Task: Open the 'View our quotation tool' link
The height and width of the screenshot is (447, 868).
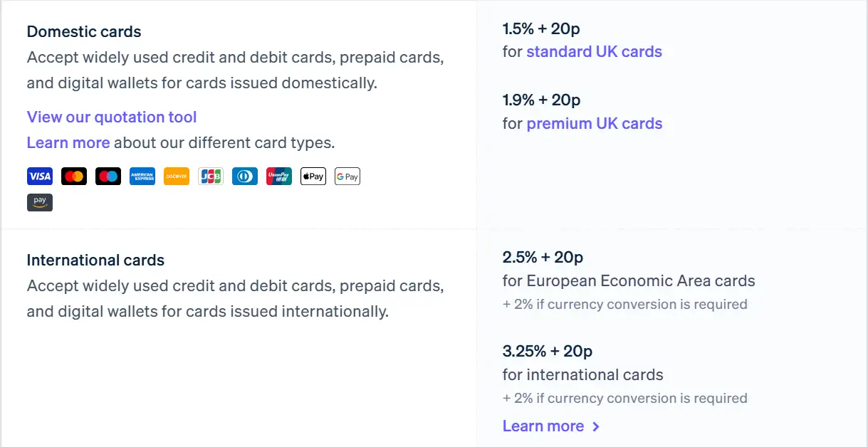Action: coord(112,117)
